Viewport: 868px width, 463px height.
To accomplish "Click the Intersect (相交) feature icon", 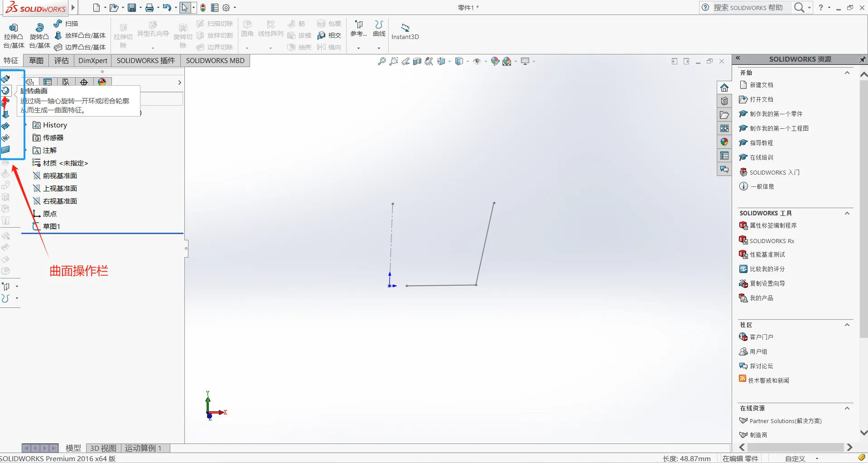I will 329,35.
